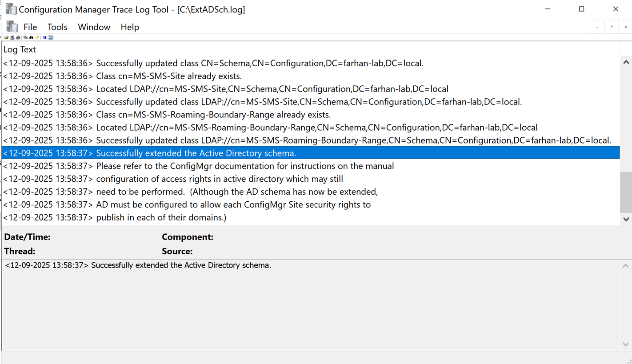Screen dimensions: 632x364
Task: Select the 'Please refer to the ConfigMgr documentation' line
Action: (x=244, y=166)
